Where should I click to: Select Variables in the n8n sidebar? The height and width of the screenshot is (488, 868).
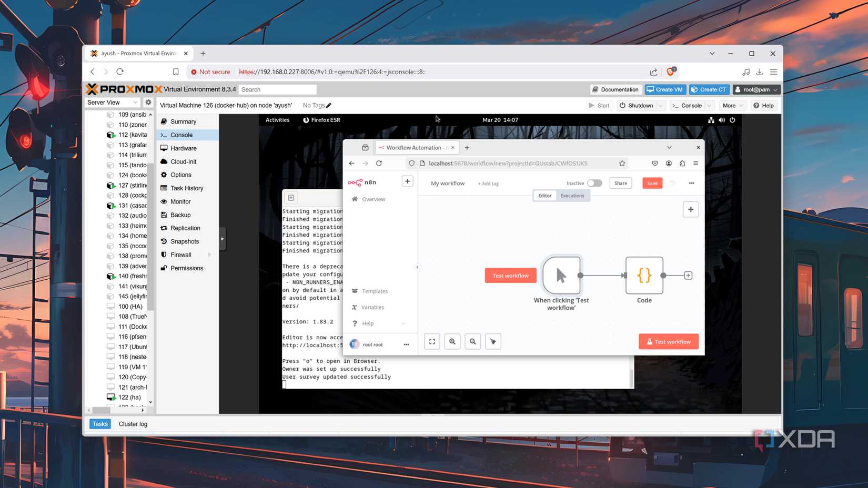pos(372,307)
